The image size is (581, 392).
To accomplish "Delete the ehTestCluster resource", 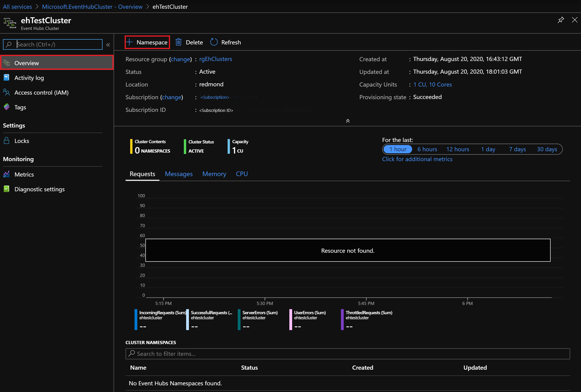I will pos(189,42).
